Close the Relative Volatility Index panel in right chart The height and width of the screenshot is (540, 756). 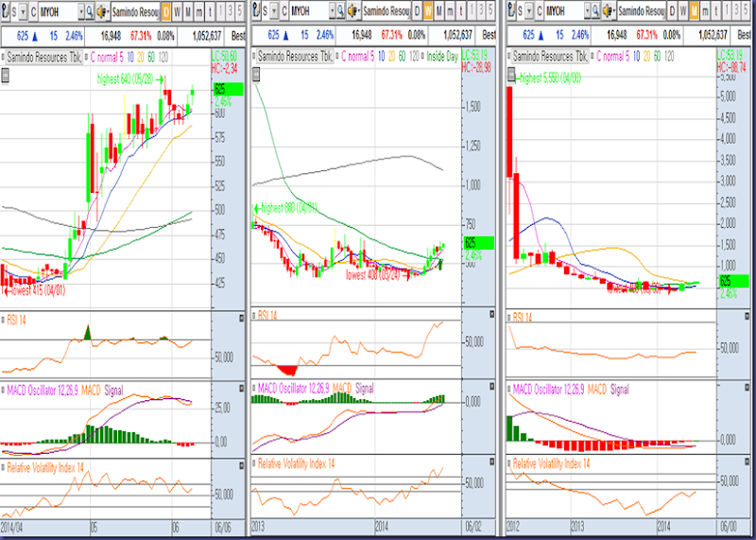coord(747,462)
